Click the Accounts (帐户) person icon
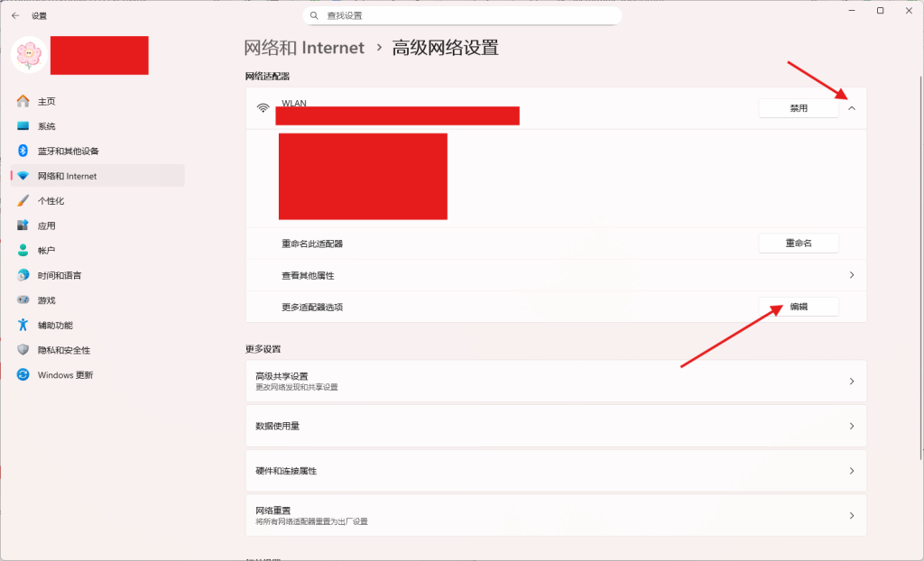This screenshot has width=924, height=561. click(x=23, y=250)
